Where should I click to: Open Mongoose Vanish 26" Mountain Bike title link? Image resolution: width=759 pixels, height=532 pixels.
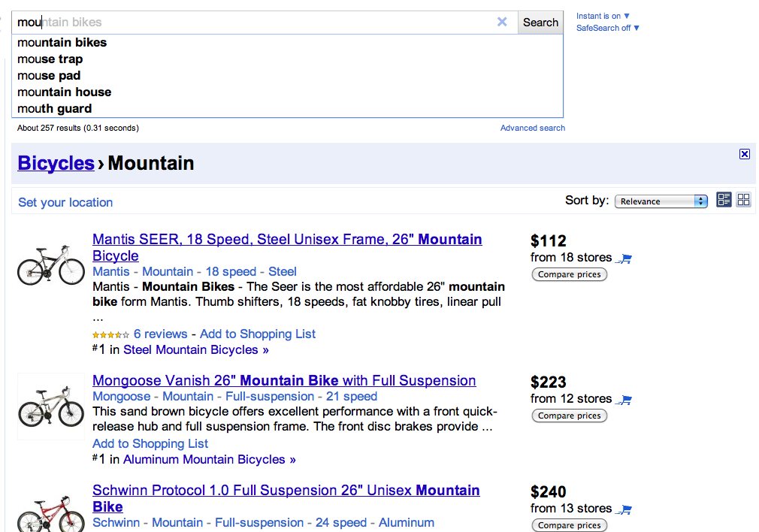point(284,380)
